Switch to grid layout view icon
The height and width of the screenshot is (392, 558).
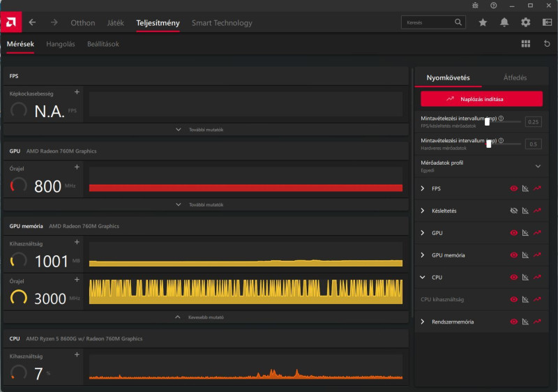526,44
